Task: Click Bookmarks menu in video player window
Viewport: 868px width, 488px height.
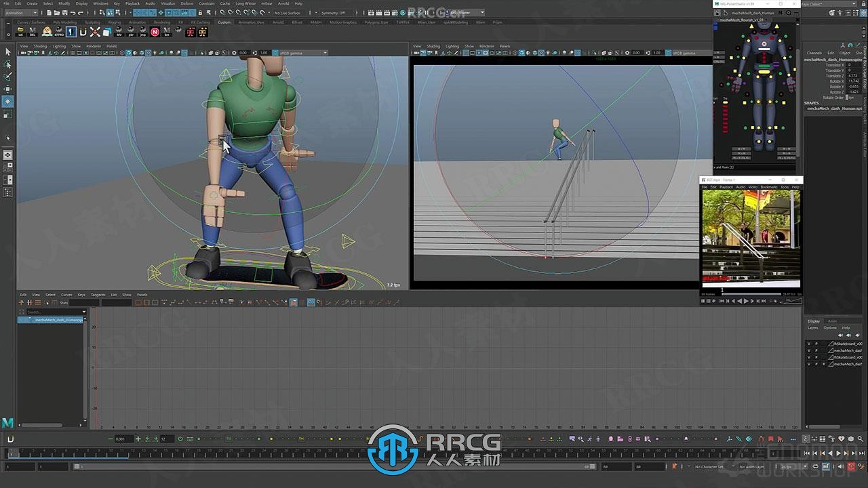Action: tap(769, 186)
